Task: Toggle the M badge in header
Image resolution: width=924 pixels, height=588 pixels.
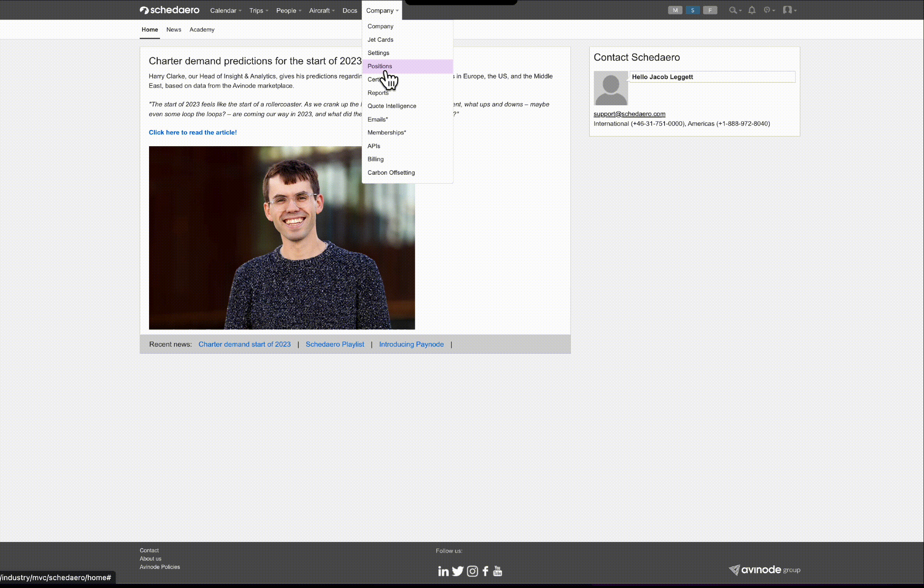Action: [x=675, y=11]
